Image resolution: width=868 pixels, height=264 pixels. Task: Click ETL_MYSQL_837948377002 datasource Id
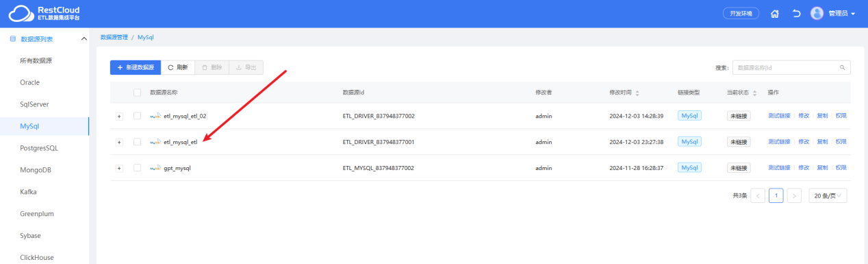tap(378, 168)
